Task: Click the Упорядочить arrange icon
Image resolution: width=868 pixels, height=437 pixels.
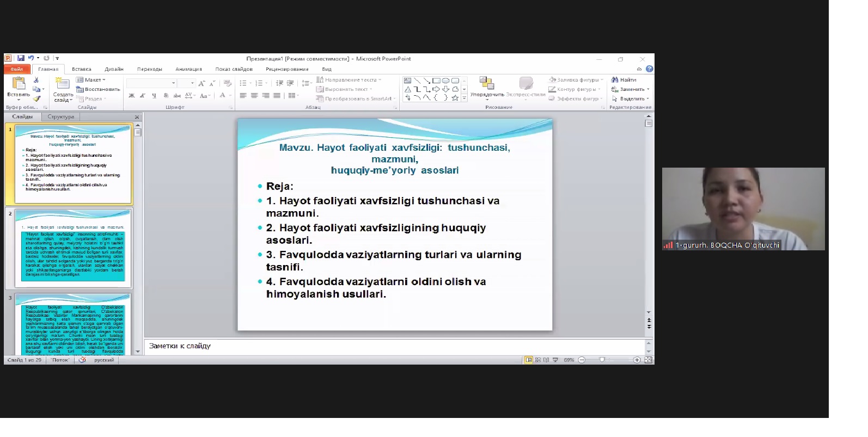Action: (x=487, y=83)
